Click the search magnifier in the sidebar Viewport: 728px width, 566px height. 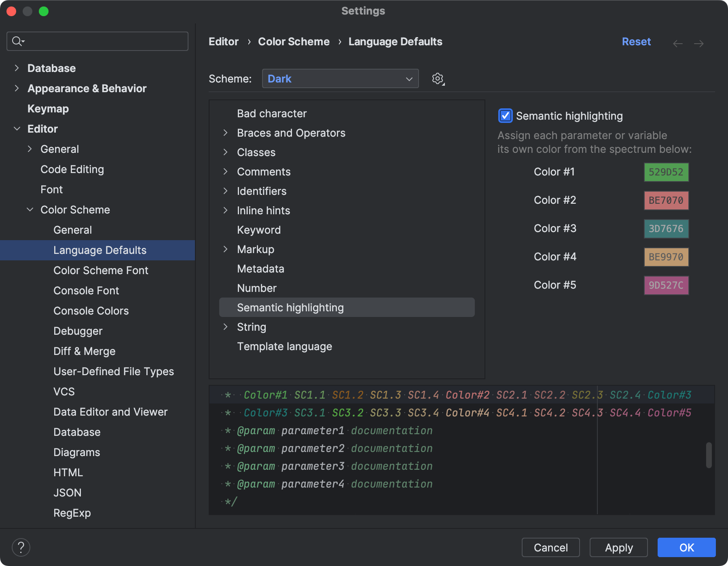click(17, 41)
